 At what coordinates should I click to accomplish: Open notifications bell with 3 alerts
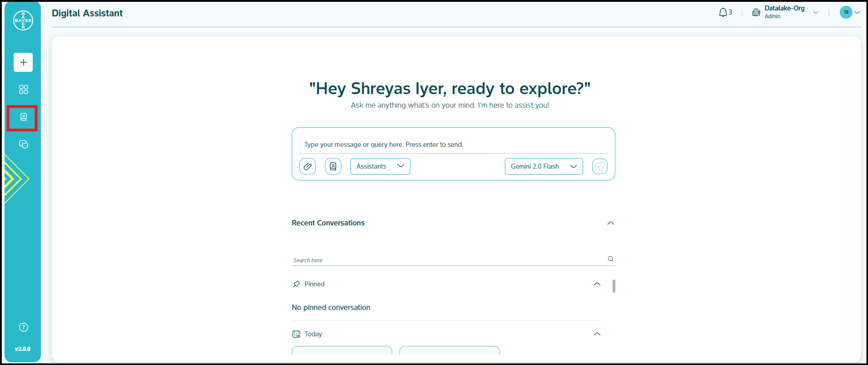pyautogui.click(x=725, y=13)
